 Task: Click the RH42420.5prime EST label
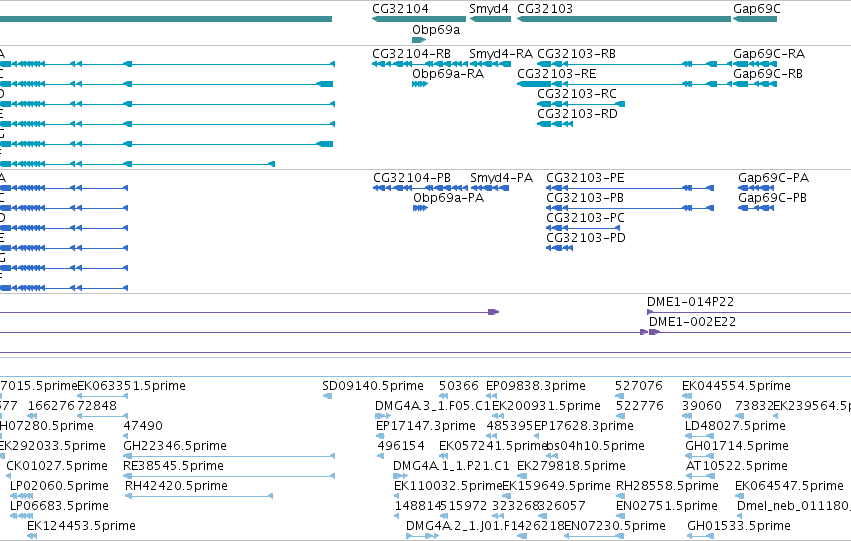(176, 486)
